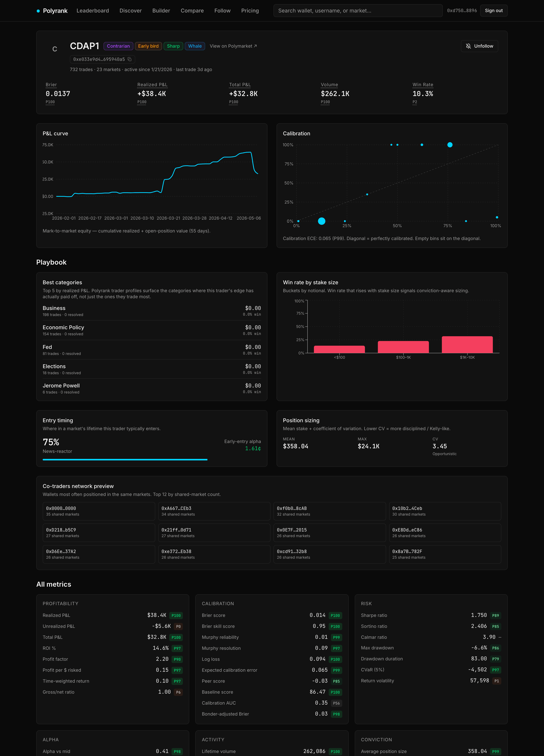Viewport: 544px width, 756px height.
Task: Click the Contrarian badge
Action: [118, 46]
